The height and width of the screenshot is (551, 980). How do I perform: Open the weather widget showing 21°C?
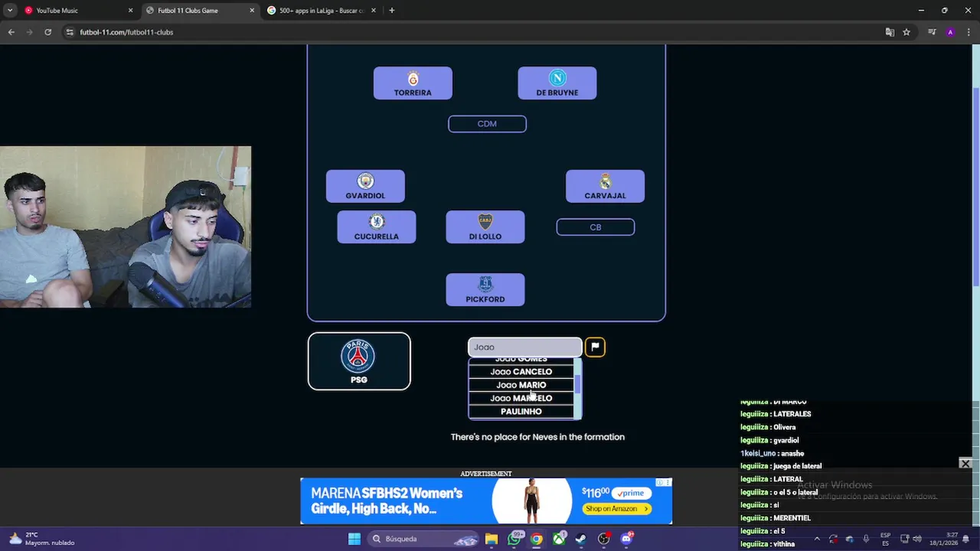coord(42,539)
